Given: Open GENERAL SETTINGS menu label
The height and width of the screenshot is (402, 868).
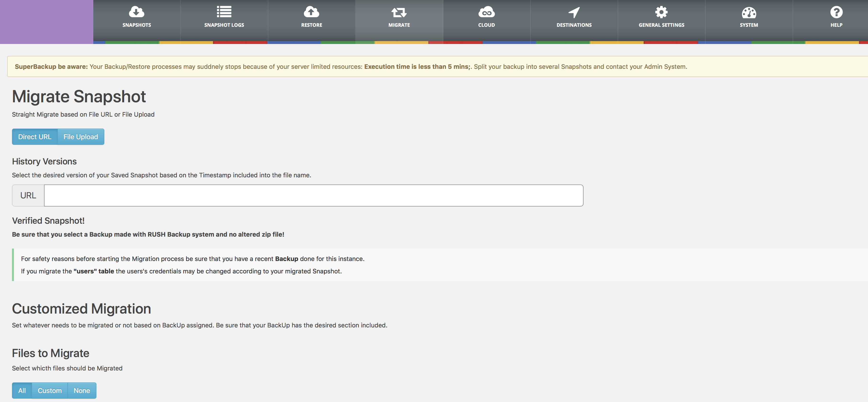Looking at the screenshot, I should click(661, 25).
